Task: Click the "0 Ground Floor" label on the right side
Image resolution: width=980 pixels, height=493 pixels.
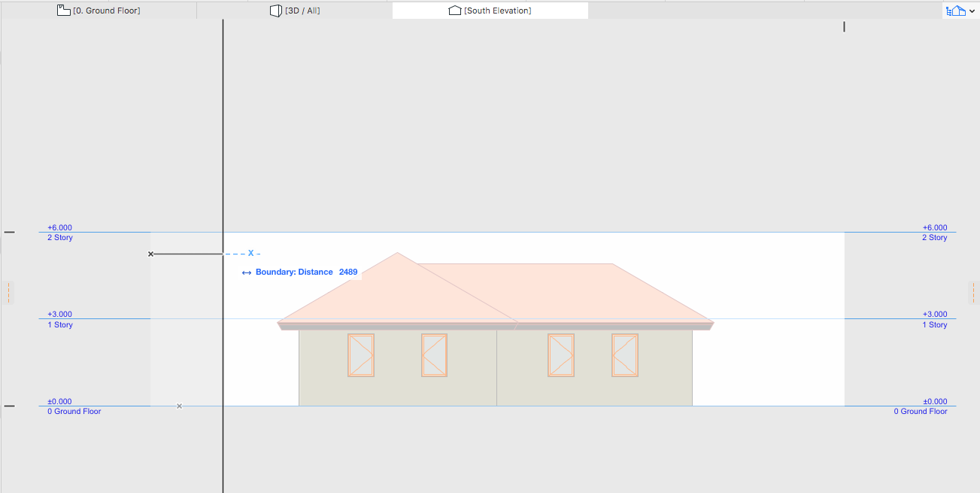Action: coord(921,411)
